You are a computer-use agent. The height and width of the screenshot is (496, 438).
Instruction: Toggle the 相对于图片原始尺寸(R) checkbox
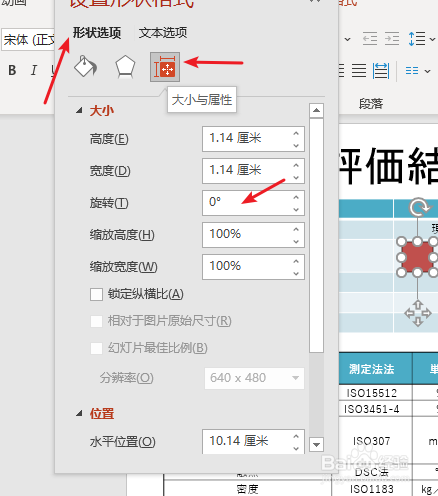(96, 322)
